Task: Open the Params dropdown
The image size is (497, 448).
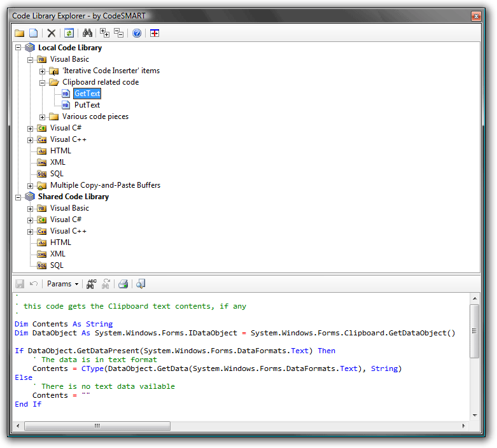Action: [62, 284]
